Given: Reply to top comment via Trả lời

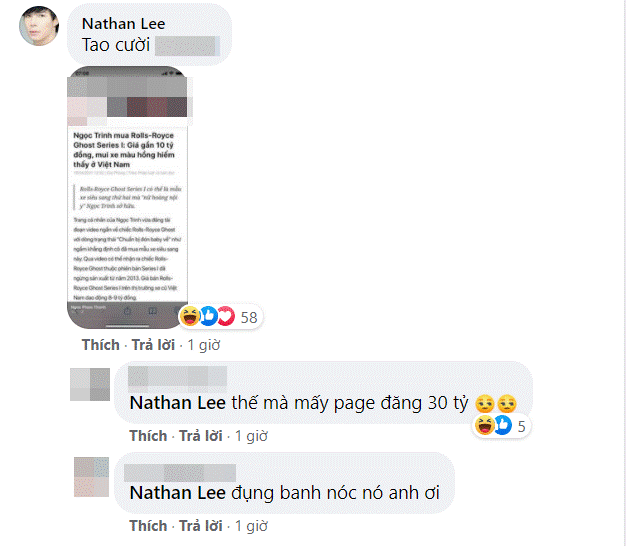Looking at the screenshot, I should tap(153, 345).
